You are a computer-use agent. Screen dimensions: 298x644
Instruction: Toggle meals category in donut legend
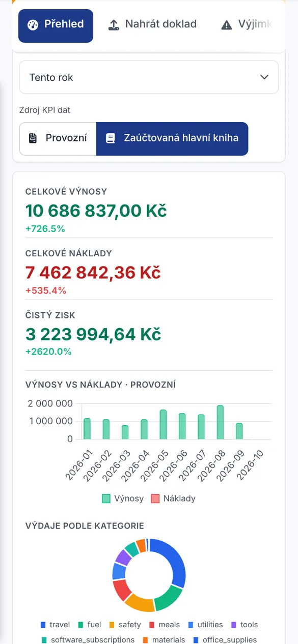pos(164,625)
